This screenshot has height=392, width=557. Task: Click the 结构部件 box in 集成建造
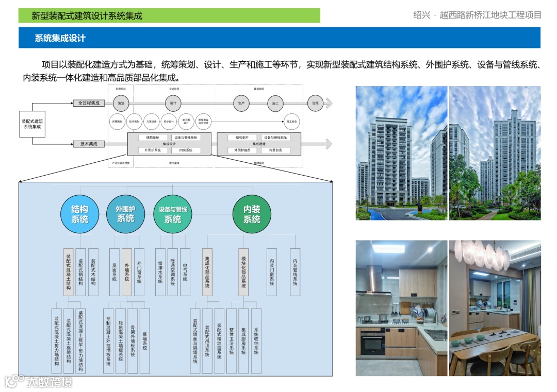coord(242,138)
